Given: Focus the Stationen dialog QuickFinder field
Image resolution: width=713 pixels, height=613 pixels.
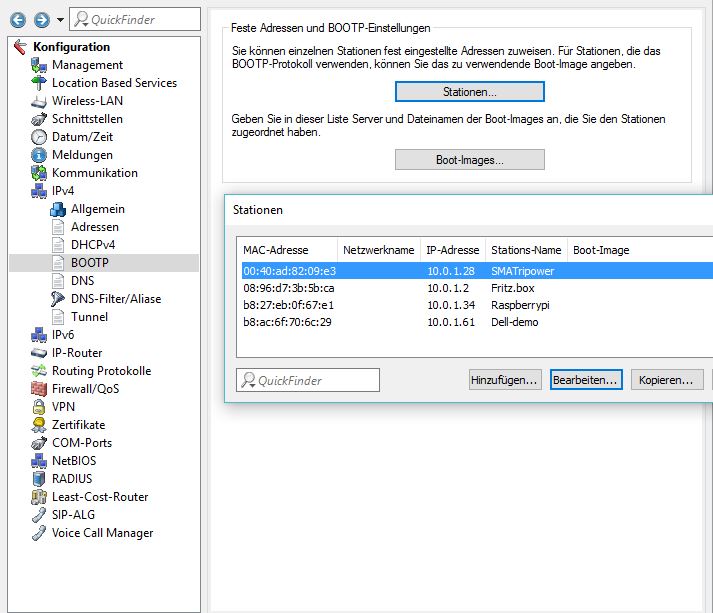Looking at the screenshot, I should point(308,380).
